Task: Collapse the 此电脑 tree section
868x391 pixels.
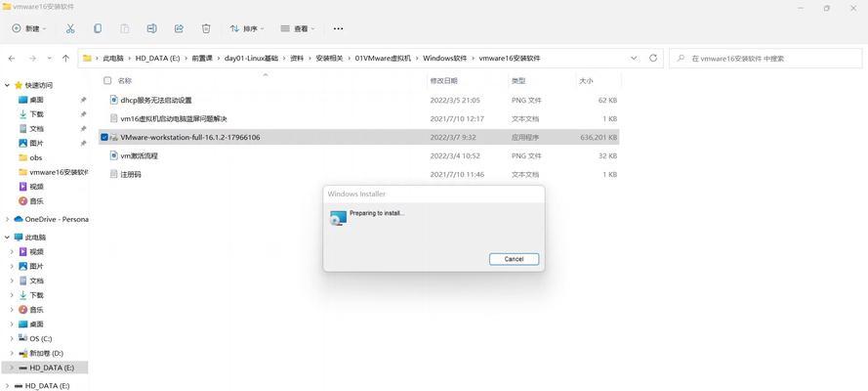Action: (7, 237)
